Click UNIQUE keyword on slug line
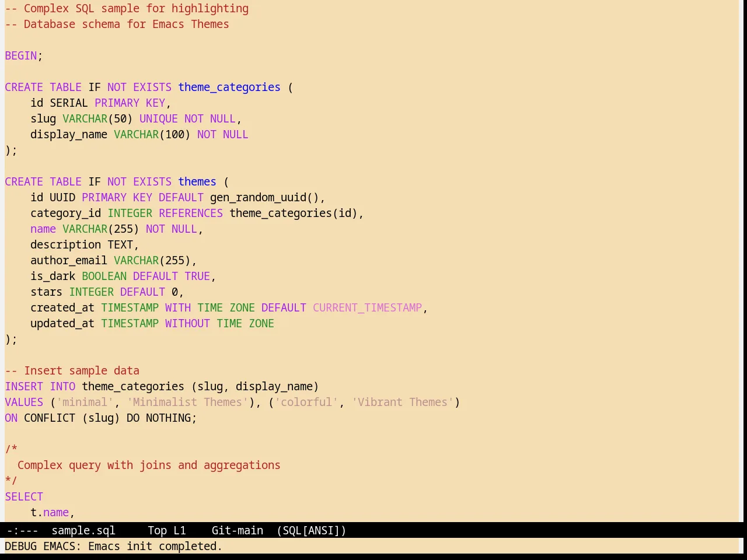This screenshot has width=747, height=560. [x=159, y=118]
